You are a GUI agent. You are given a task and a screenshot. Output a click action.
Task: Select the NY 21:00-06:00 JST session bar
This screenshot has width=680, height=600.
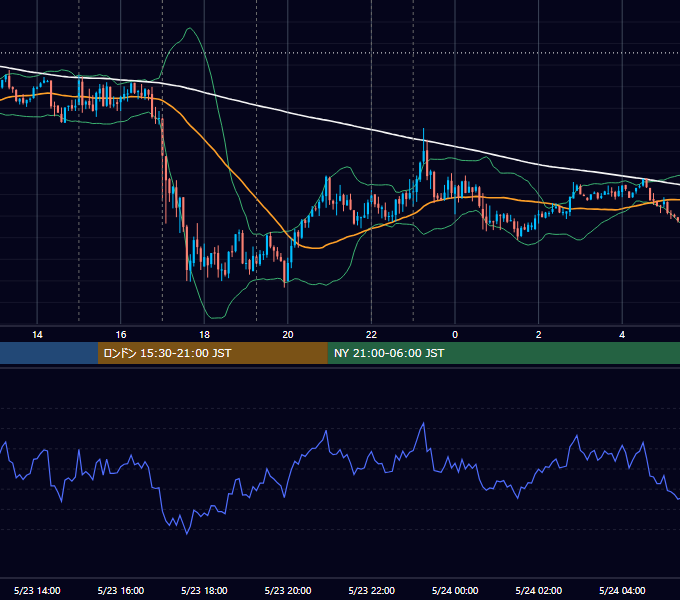503,353
